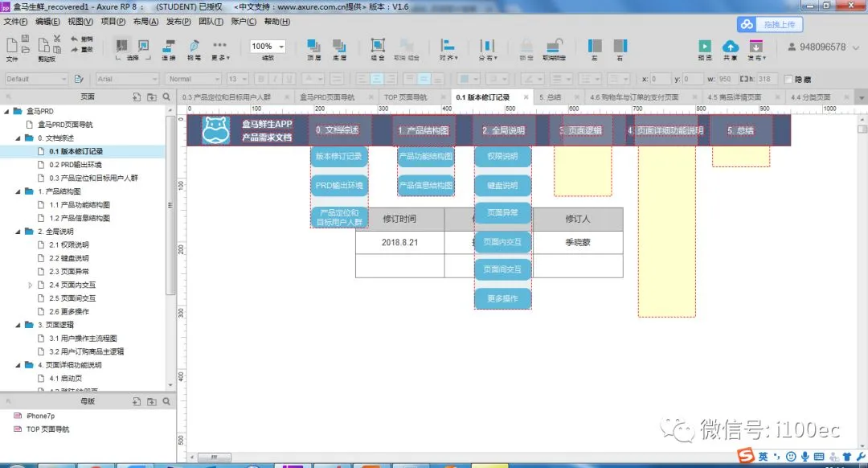Click the open folder icon in toolbar
The image size is (868, 468).
click(x=26, y=49)
